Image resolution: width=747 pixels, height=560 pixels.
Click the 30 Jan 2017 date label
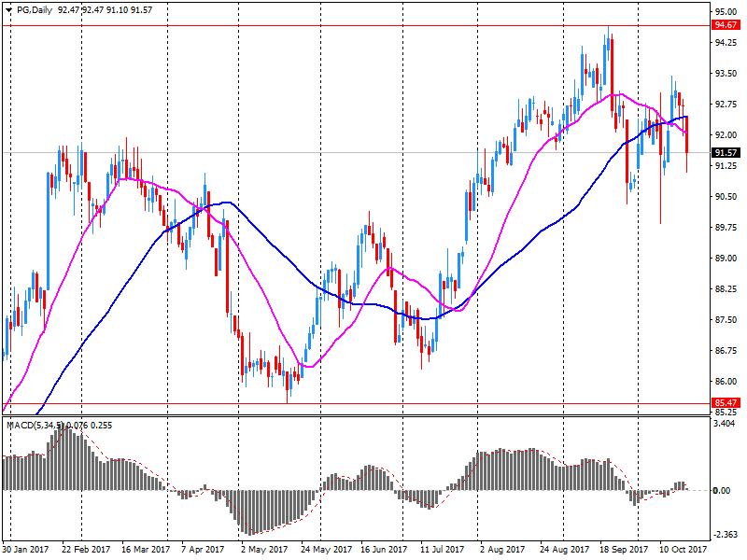pyautogui.click(x=25, y=550)
